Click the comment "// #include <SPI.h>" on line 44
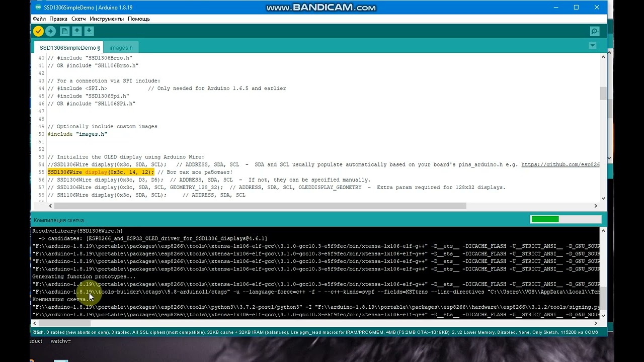The width and height of the screenshot is (644, 362). point(77,88)
